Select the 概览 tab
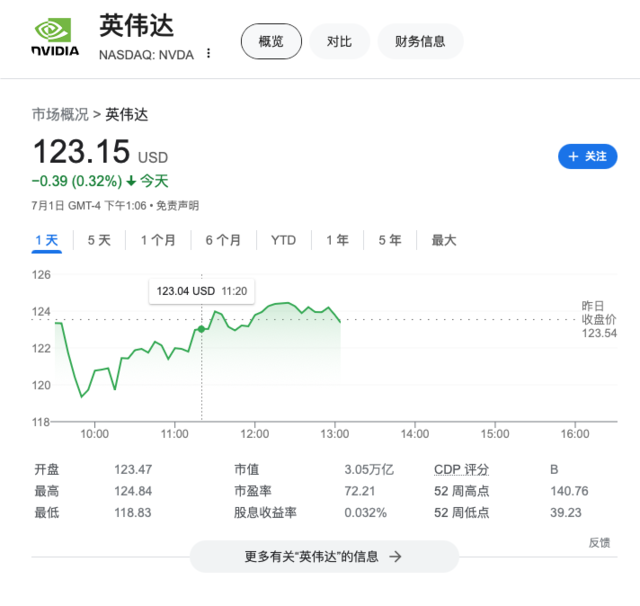This screenshot has width=640, height=606. tap(271, 41)
